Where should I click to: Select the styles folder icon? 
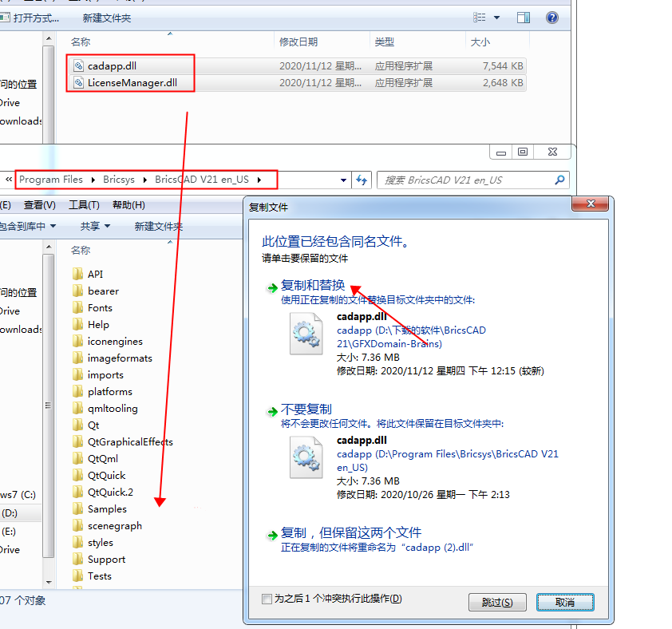click(x=78, y=542)
